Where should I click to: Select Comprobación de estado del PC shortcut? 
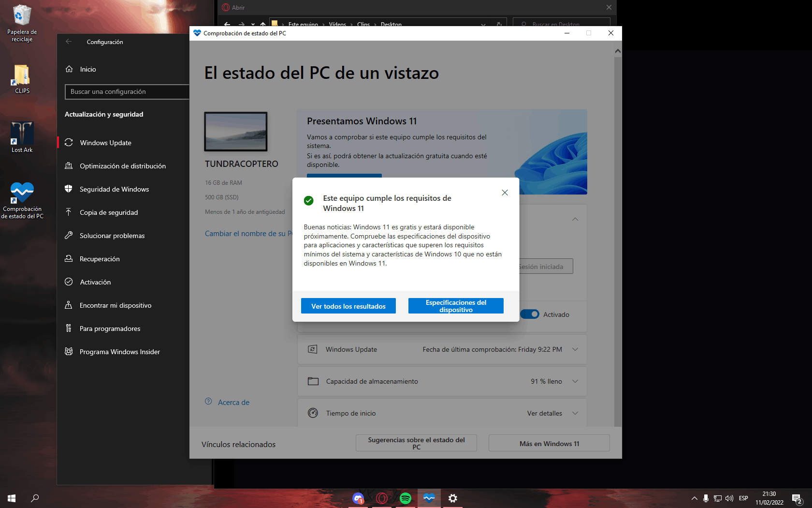point(22,201)
